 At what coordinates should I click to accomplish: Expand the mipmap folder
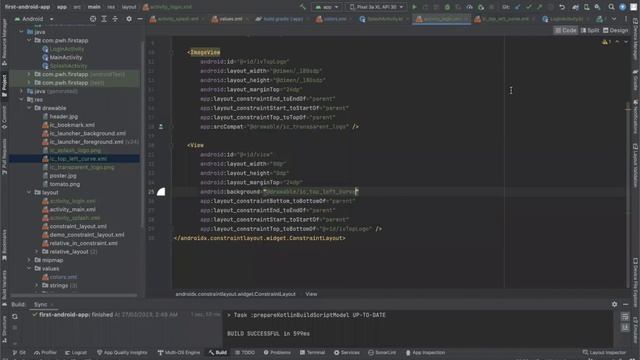click(29, 260)
